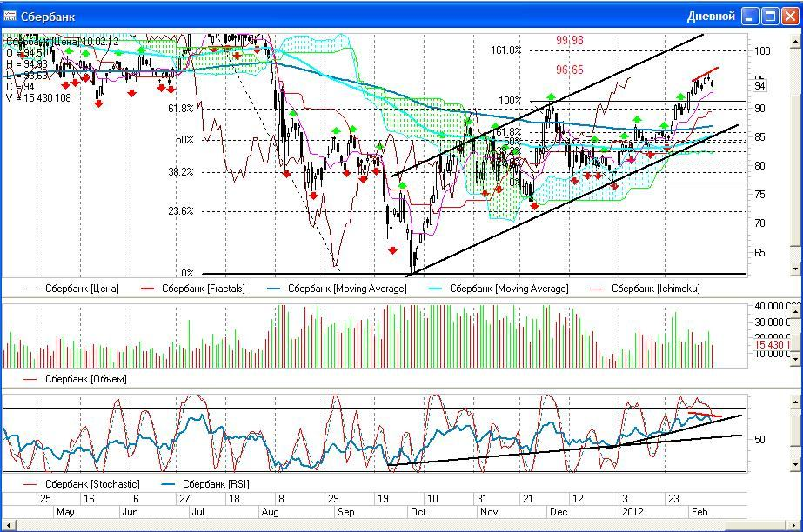Click the down arrow of the price chart scrollbar
This screenshot has height=532, width=803.
coord(796,269)
